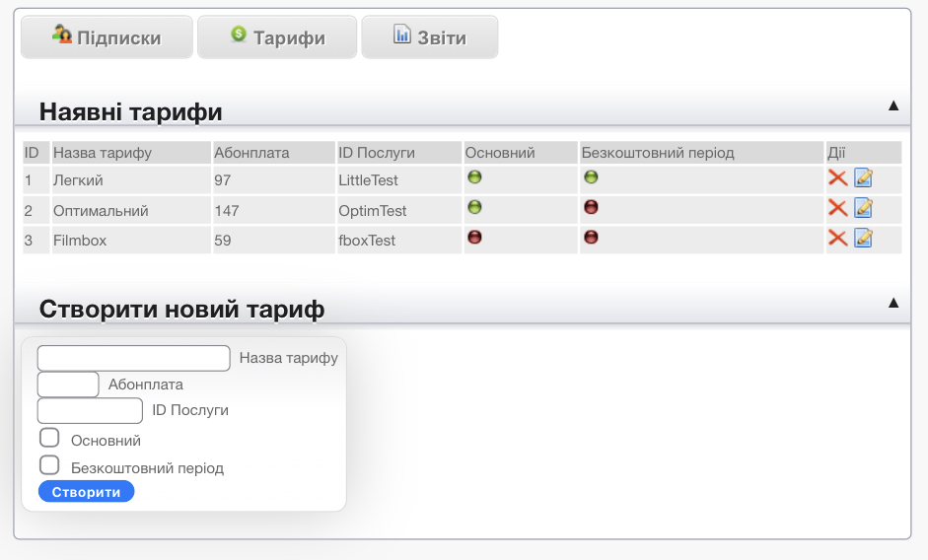The height and width of the screenshot is (560, 928).
Task: Tick the Безкоштовний період checkbox
Action: (x=49, y=465)
